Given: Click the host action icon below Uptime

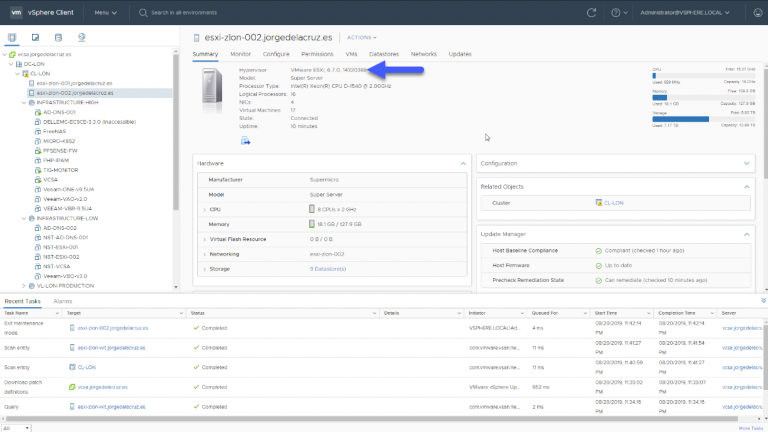Looking at the screenshot, I should pyautogui.click(x=245, y=141).
